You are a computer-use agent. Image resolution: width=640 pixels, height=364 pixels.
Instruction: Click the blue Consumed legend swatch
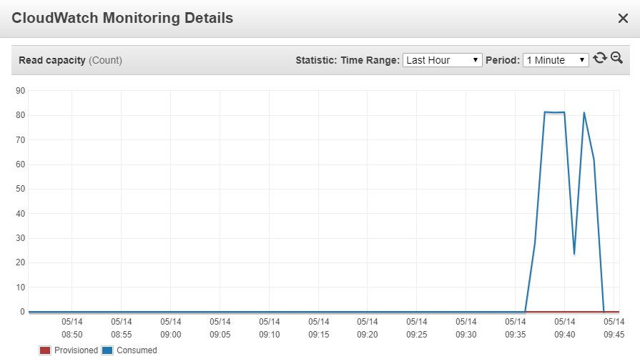click(x=107, y=350)
